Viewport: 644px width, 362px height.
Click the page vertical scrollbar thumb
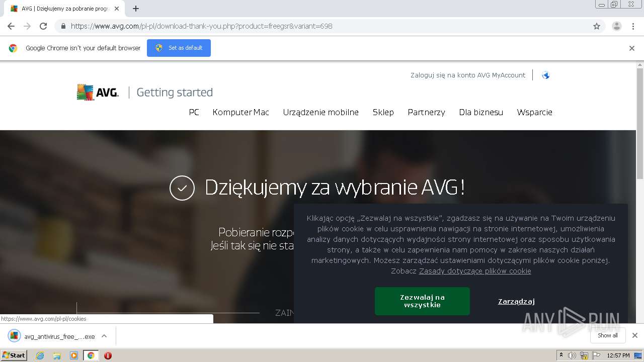pyautogui.click(x=640, y=123)
